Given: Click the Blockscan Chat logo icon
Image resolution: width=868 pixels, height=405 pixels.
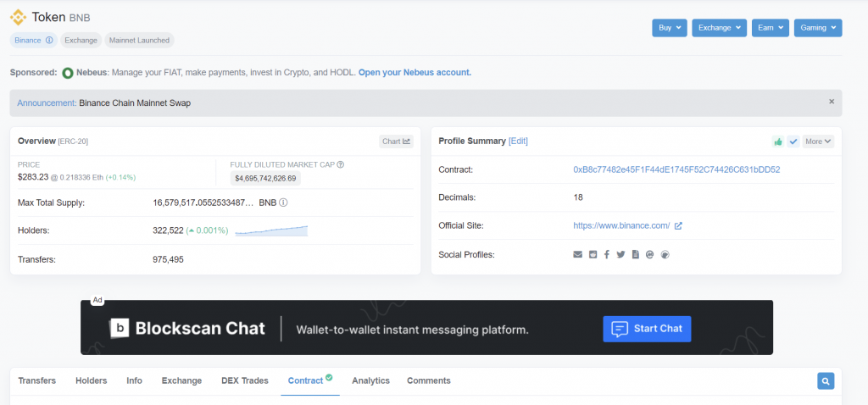Looking at the screenshot, I should pyautogui.click(x=119, y=328).
